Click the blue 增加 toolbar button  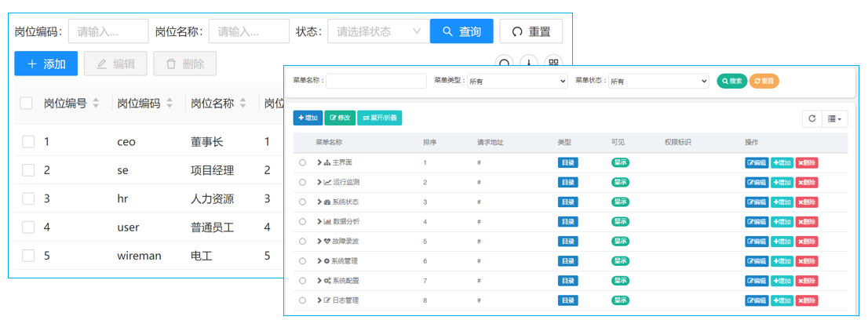pos(308,118)
